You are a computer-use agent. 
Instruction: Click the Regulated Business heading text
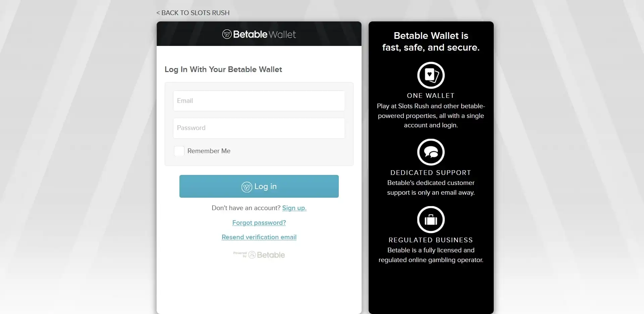431,240
